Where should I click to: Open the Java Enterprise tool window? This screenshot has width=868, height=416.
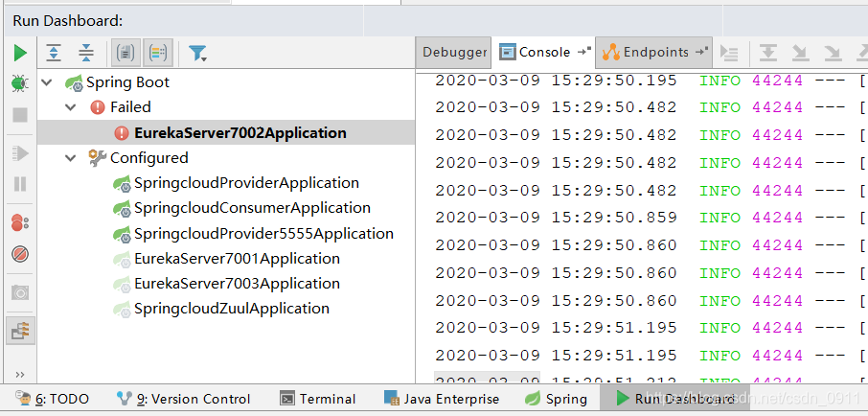pos(442,399)
